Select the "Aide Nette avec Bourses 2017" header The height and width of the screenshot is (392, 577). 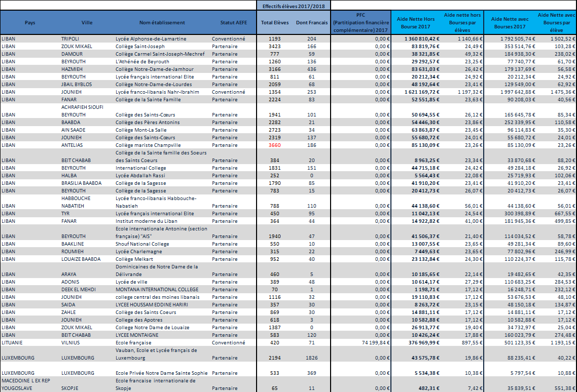(x=510, y=23)
